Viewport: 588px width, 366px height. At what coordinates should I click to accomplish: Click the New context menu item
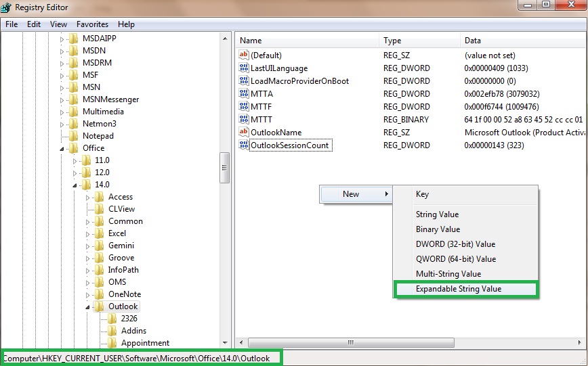pos(356,194)
